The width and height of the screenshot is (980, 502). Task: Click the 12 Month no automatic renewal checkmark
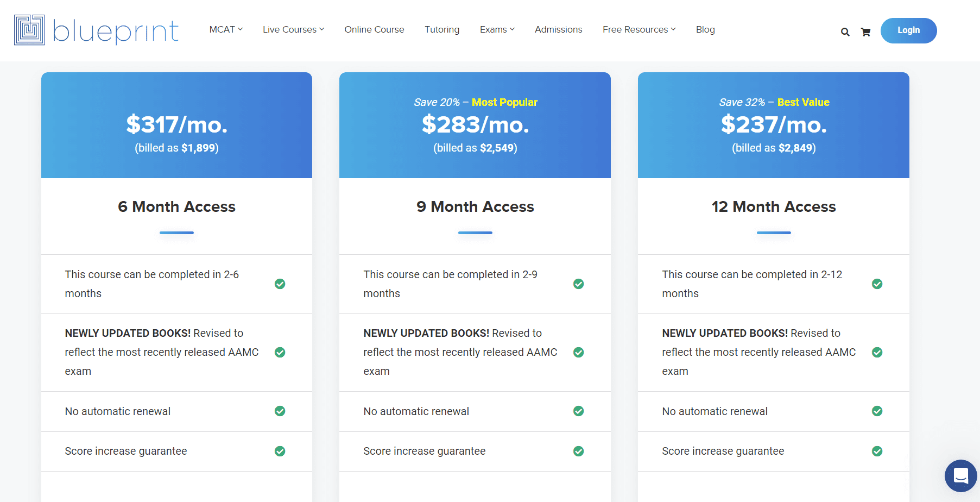(877, 411)
